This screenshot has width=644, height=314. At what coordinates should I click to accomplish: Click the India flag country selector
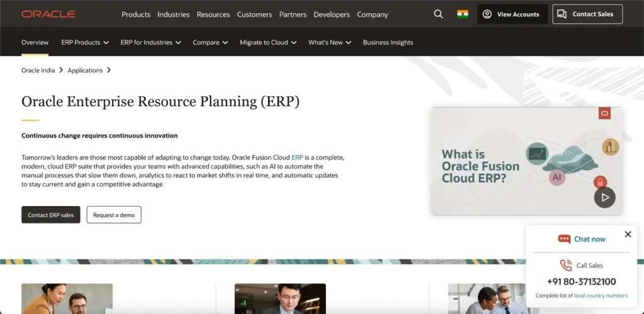coord(462,14)
